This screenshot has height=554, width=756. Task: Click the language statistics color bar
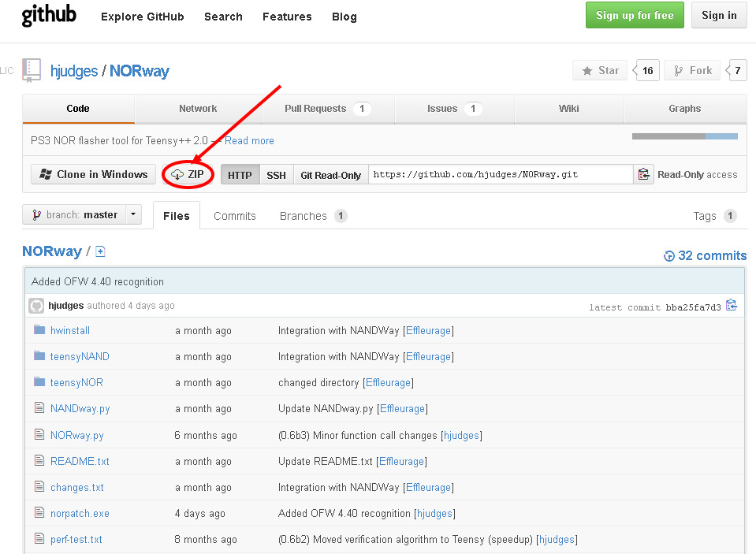click(x=684, y=136)
